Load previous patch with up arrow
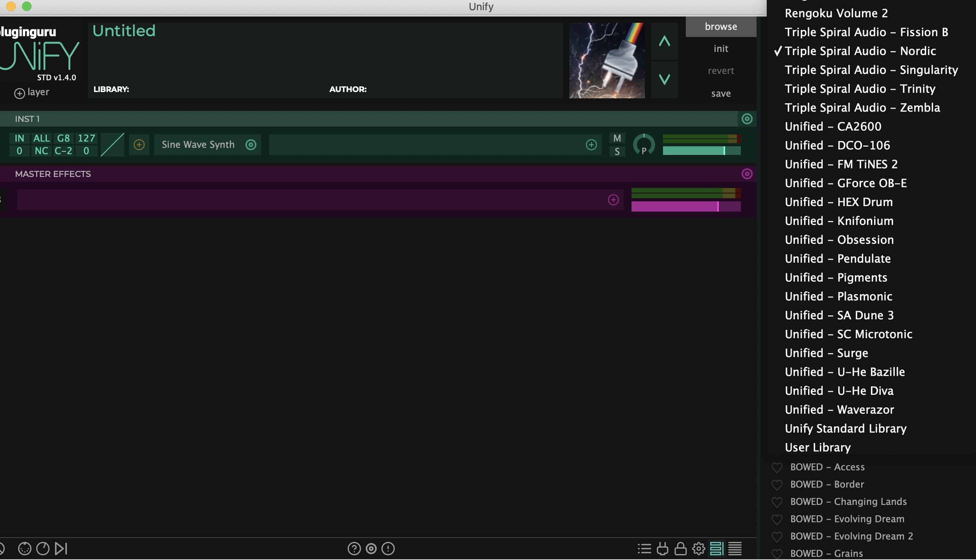 coord(664,41)
